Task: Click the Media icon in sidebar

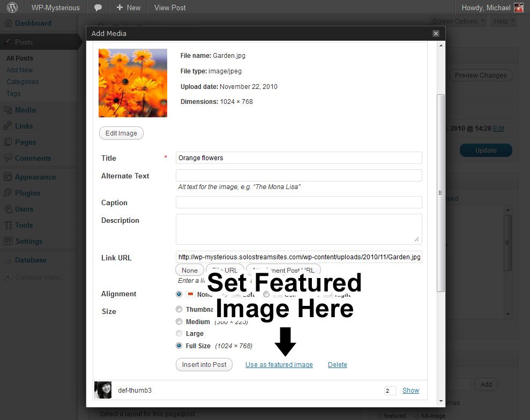Action: tap(8, 110)
